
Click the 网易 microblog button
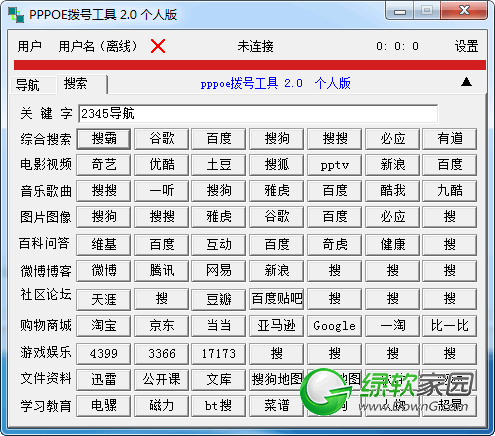click(219, 271)
